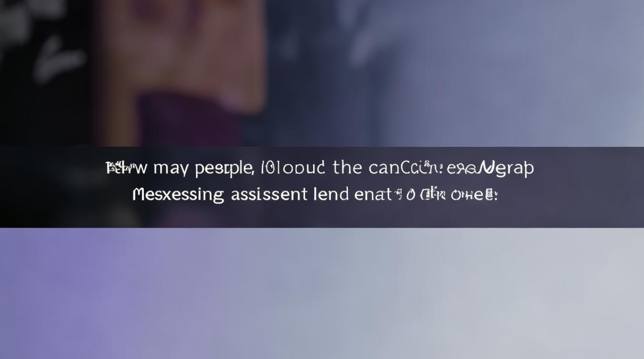Click the blue-grey blurred area at upper right

[479, 72]
